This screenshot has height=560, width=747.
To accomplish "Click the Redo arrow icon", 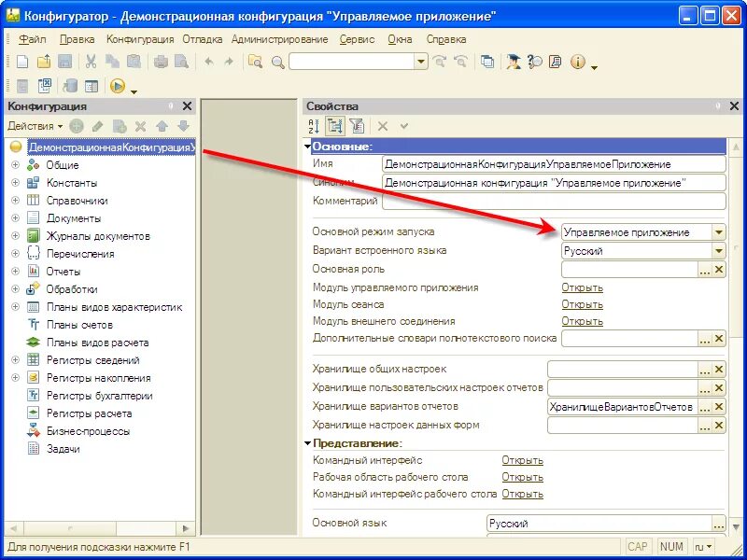I will tap(229, 62).
